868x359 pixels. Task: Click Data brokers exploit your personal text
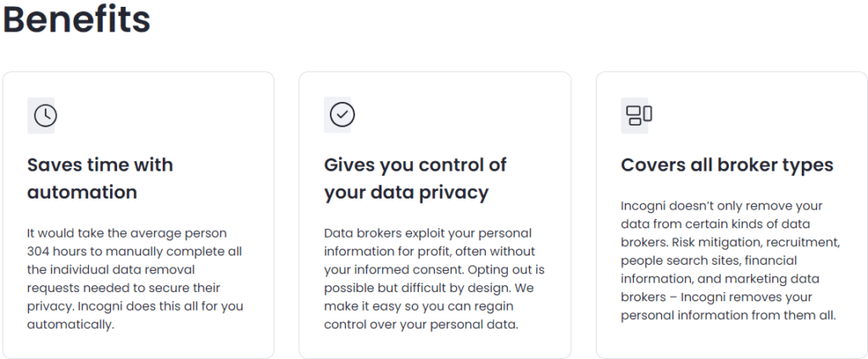click(x=427, y=233)
